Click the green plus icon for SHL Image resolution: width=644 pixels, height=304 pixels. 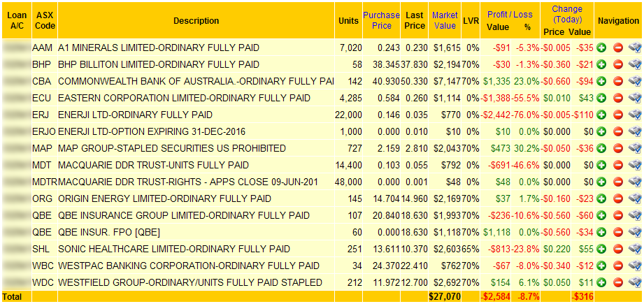[602, 249]
